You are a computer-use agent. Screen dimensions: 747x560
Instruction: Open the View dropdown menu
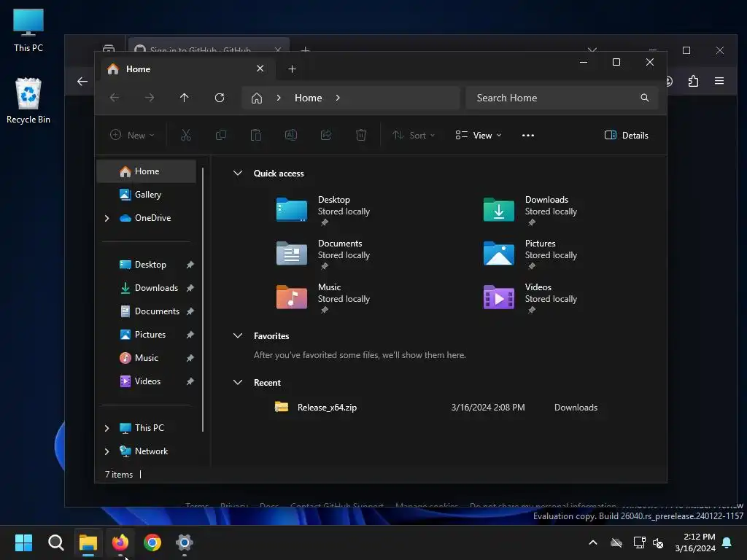[x=479, y=135]
